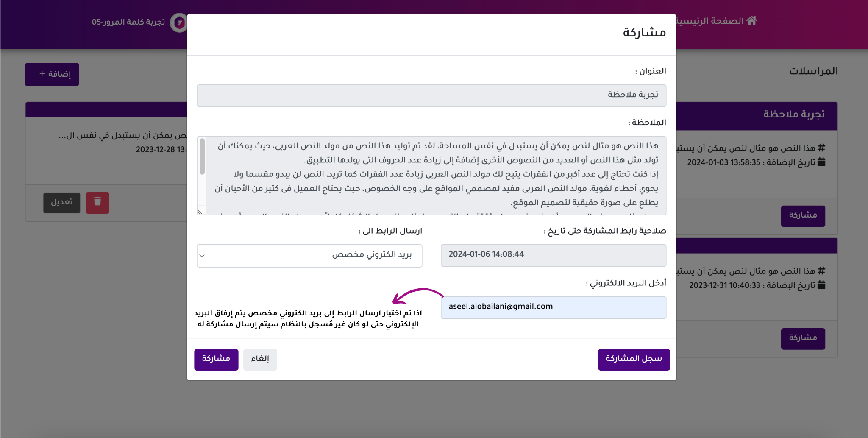This screenshot has height=438, width=868.
Task: Click the resize handle of the الملاحظة textarea
Action: [x=200, y=212]
